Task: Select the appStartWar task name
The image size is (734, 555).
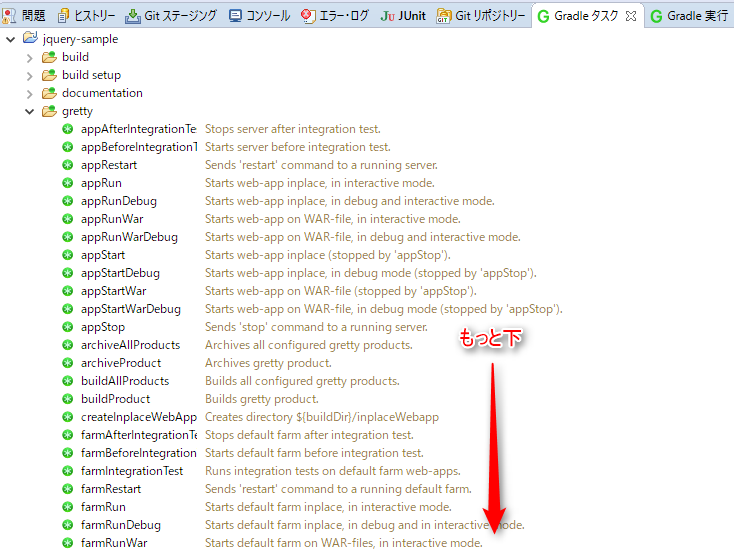Action: pos(113,291)
